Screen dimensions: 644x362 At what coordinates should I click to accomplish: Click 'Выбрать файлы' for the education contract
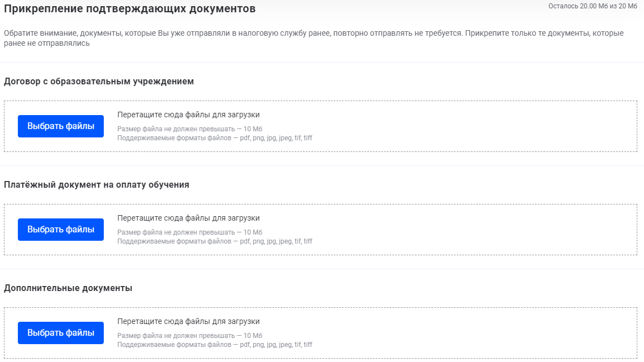point(61,126)
